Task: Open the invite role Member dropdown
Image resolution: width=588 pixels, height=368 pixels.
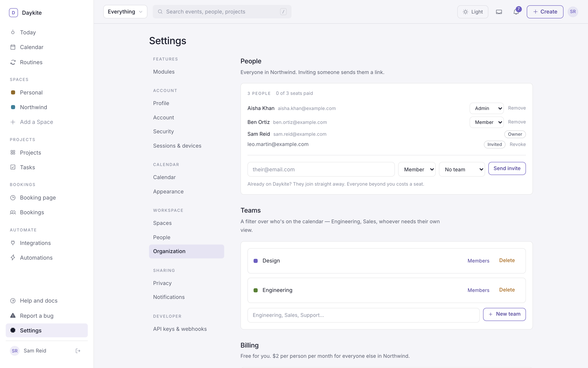Action: (417, 169)
